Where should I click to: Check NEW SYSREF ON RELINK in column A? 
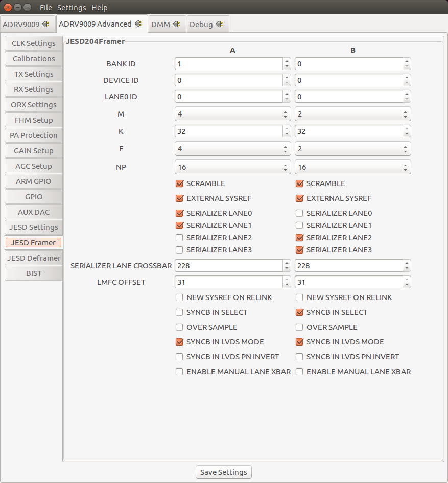(x=179, y=297)
